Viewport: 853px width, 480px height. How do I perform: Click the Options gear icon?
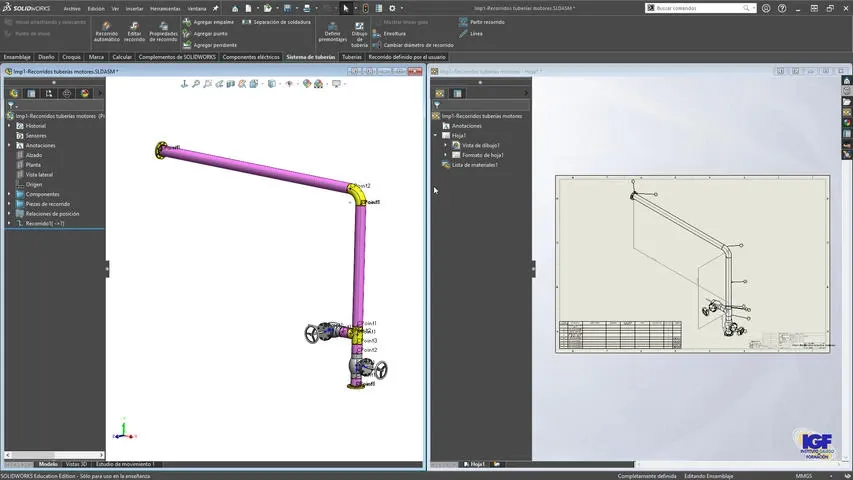[392, 8]
